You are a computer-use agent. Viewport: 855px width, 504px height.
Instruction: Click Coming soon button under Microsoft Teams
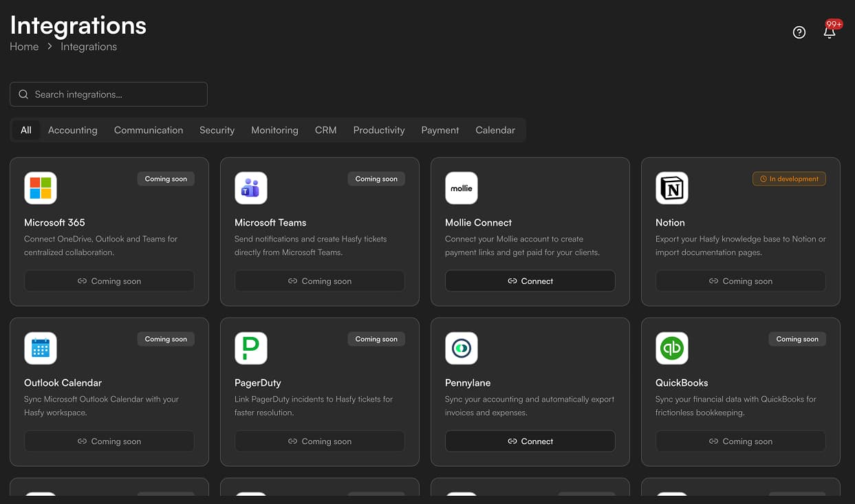pyautogui.click(x=320, y=281)
